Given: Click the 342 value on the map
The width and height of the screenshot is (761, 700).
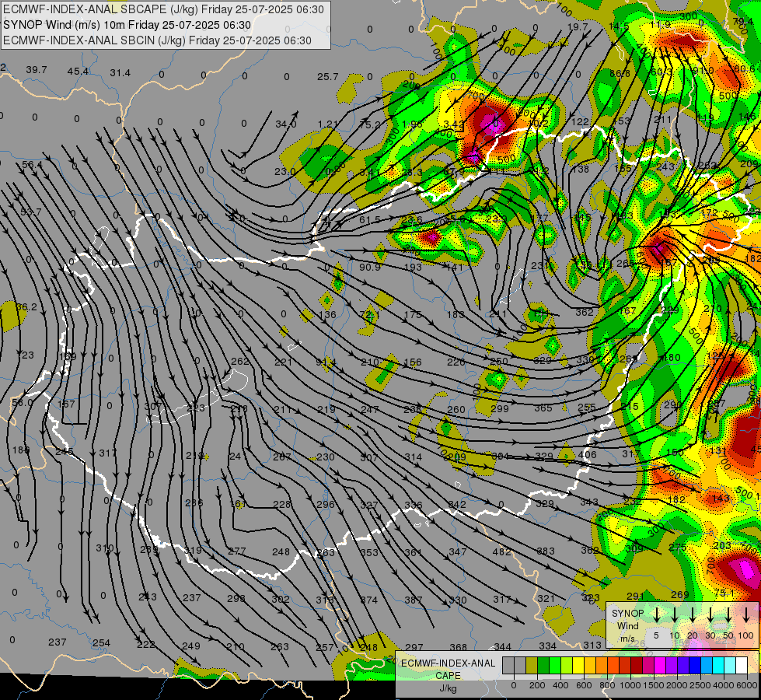Looking at the screenshot, I should 457,504.
